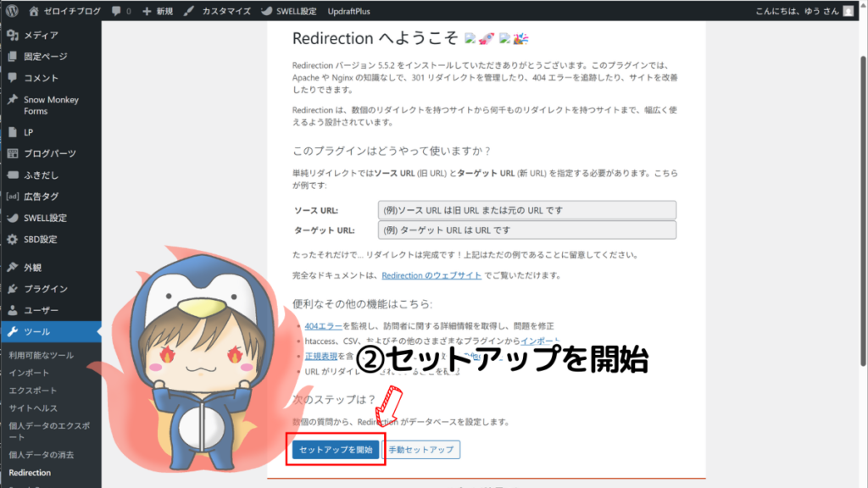Click the ユーザー person icon
The image size is (868, 488).
13,310
